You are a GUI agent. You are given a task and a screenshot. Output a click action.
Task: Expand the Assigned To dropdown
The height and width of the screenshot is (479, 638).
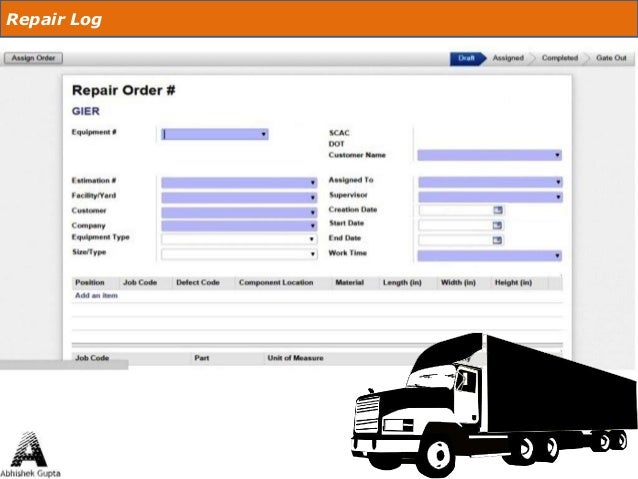(x=490, y=182)
